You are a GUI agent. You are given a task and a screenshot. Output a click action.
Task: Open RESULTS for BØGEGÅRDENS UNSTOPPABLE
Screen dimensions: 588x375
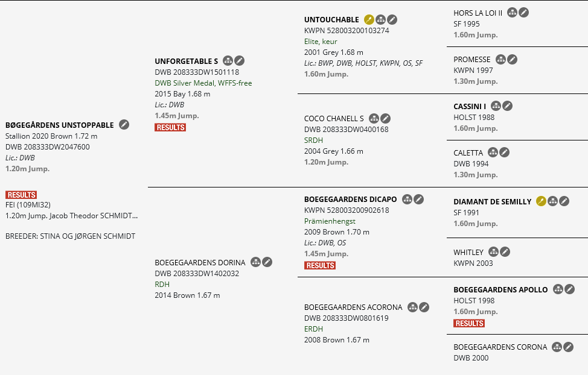pyautogui.click(x=21, y=195)
